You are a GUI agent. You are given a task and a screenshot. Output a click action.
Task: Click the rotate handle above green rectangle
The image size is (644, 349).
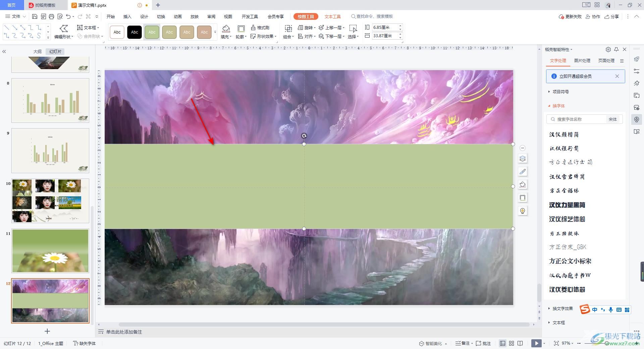click(304, 136)
